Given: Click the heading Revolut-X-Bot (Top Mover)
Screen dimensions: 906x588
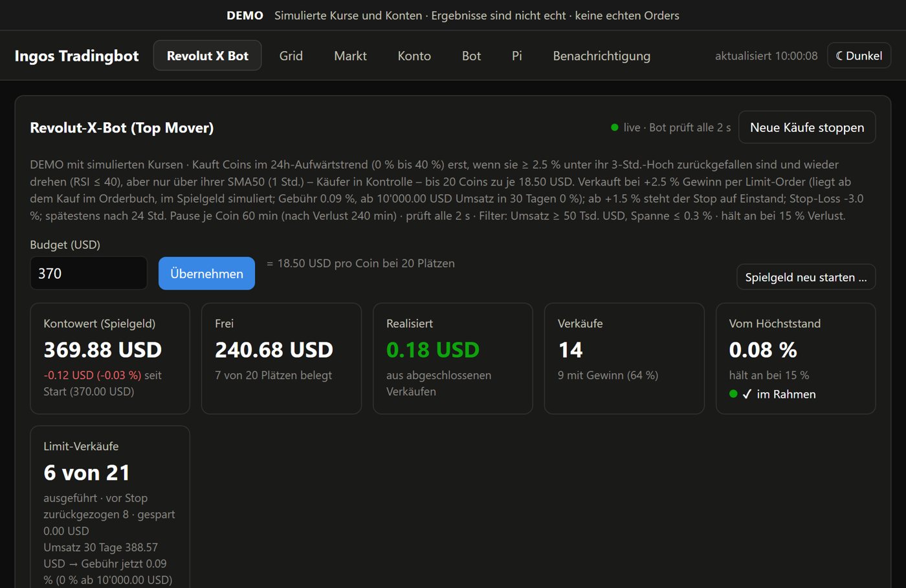Looking at the screenshot, I should 122,127.
